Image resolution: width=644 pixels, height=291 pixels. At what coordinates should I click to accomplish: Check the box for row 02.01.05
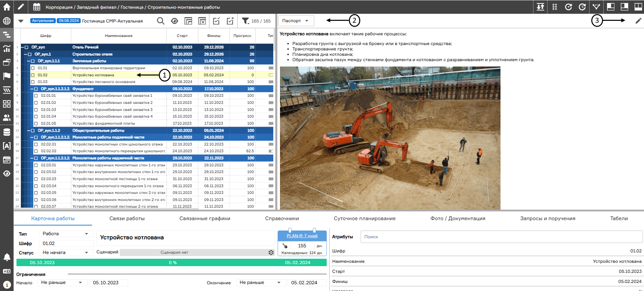click(x=36, y=124)
